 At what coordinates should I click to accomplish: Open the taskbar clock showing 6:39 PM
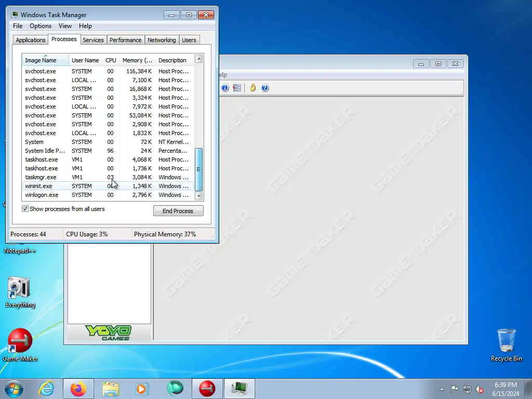click(506, 389)
